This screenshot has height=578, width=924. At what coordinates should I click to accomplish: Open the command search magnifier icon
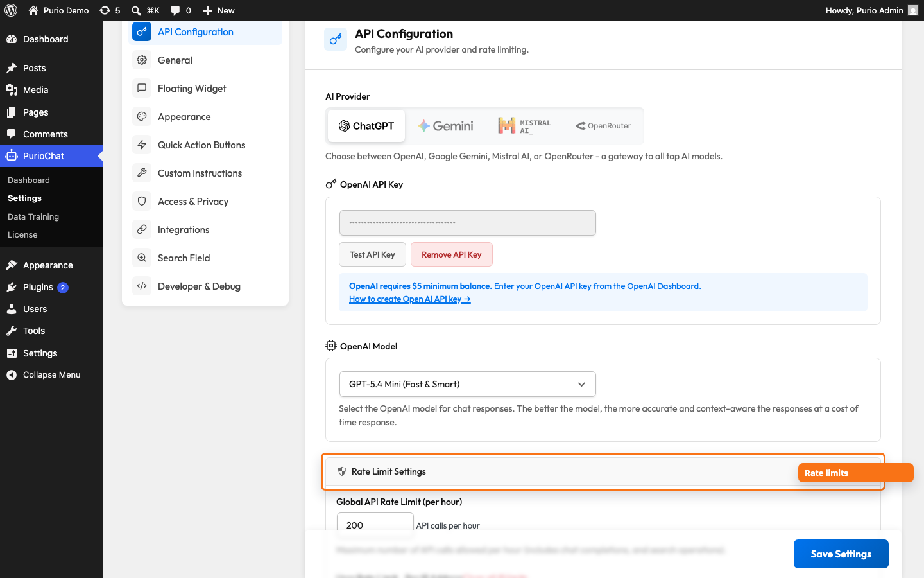[136, 10]
